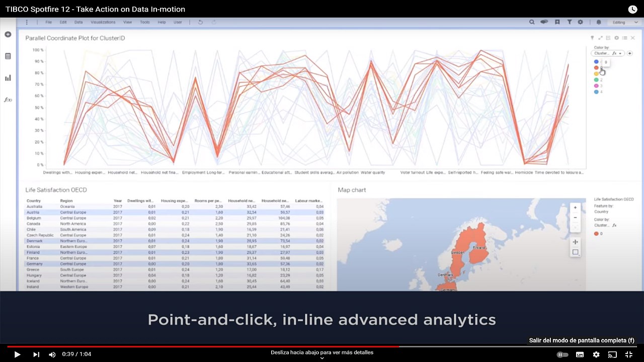Open the Edit menu
The image size is (644, 362).
click(x=63, y=22)
